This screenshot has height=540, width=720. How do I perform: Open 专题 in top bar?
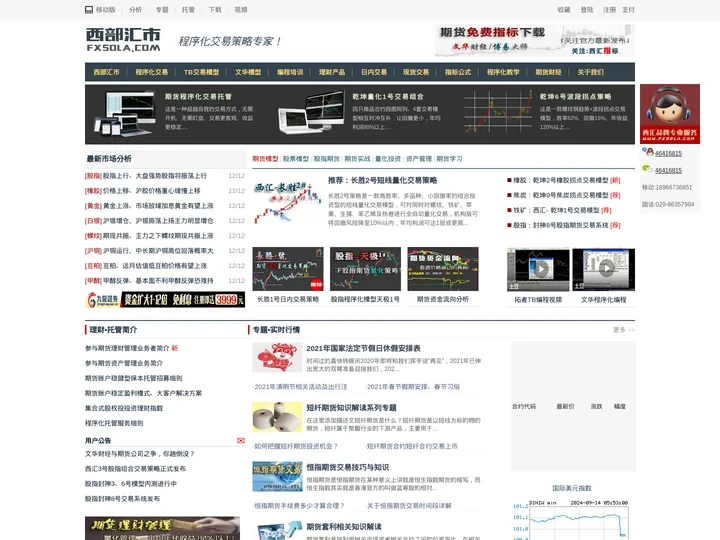162,10
